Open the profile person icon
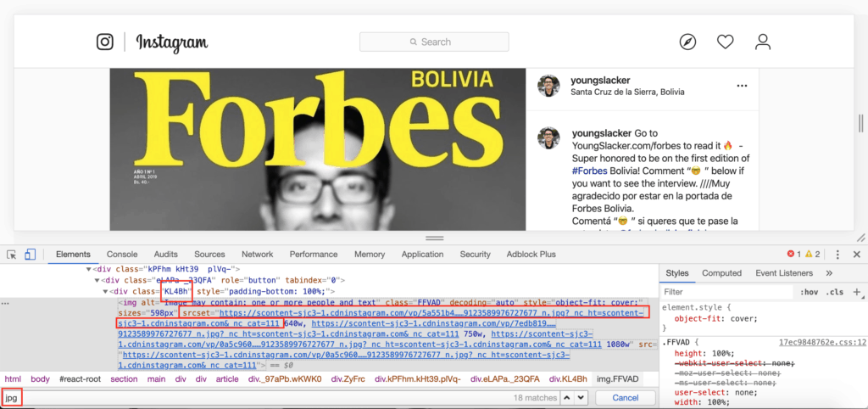 763,42
